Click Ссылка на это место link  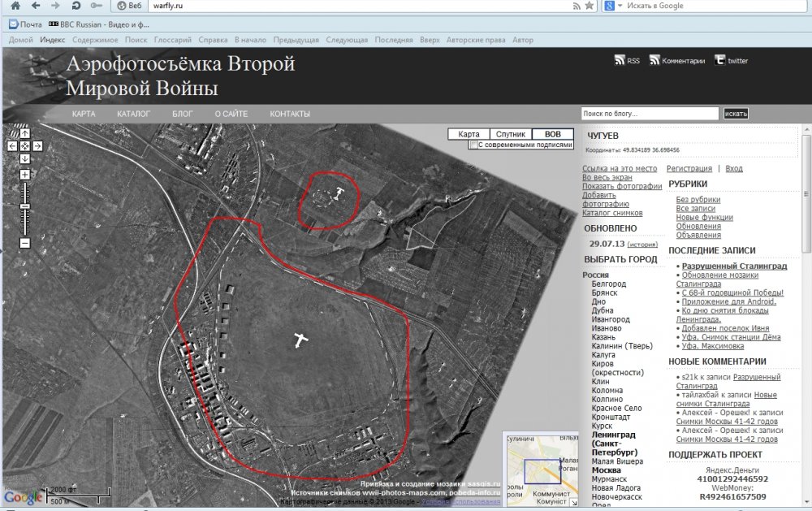[620, 168]
